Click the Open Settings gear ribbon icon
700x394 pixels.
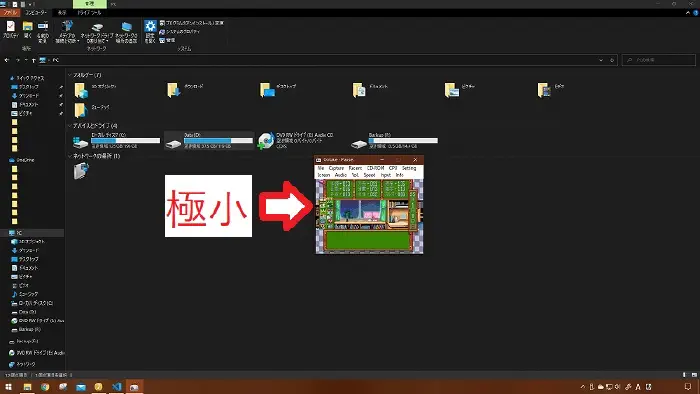[x=150, y=31]
